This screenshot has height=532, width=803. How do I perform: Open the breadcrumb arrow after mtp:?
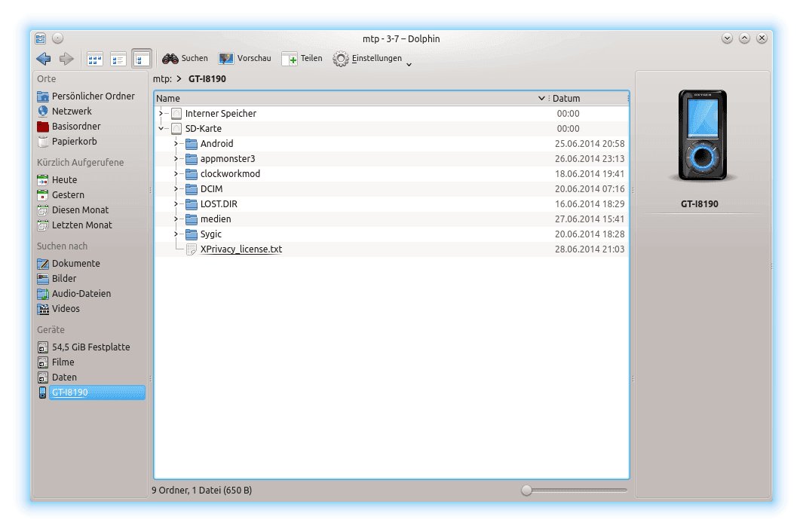tap(179, 79)
